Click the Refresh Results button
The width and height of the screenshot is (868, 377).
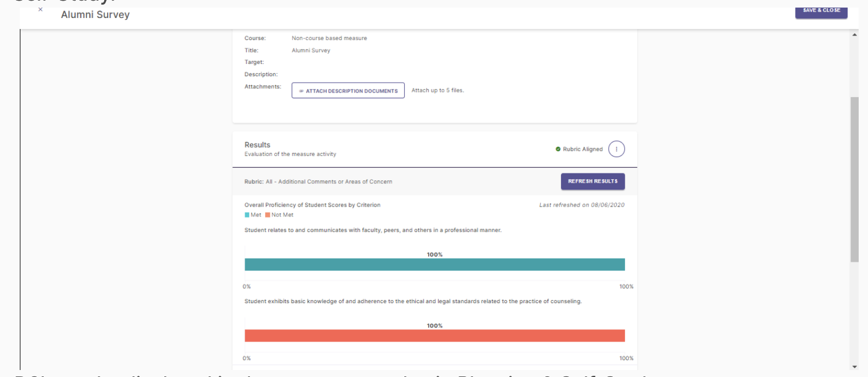[592, 182]
